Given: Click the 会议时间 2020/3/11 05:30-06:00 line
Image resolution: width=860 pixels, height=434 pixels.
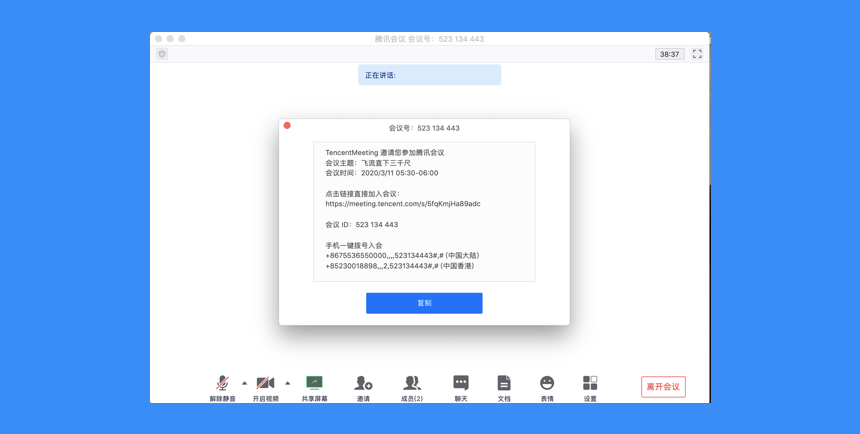Looking at the screenshot, I should pos(382,173).
